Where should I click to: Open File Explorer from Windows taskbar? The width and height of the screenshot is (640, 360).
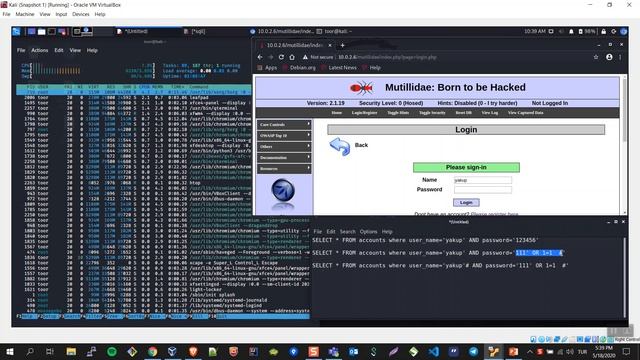point(71,351)
